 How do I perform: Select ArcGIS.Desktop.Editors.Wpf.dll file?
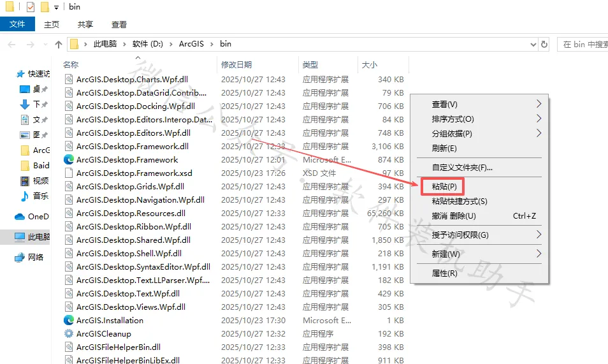133,133
